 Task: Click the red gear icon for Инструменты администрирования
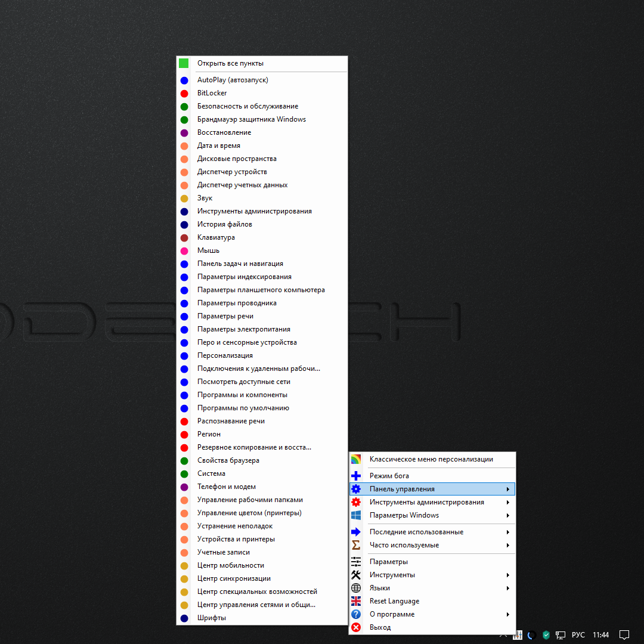[x=356, y=502]
